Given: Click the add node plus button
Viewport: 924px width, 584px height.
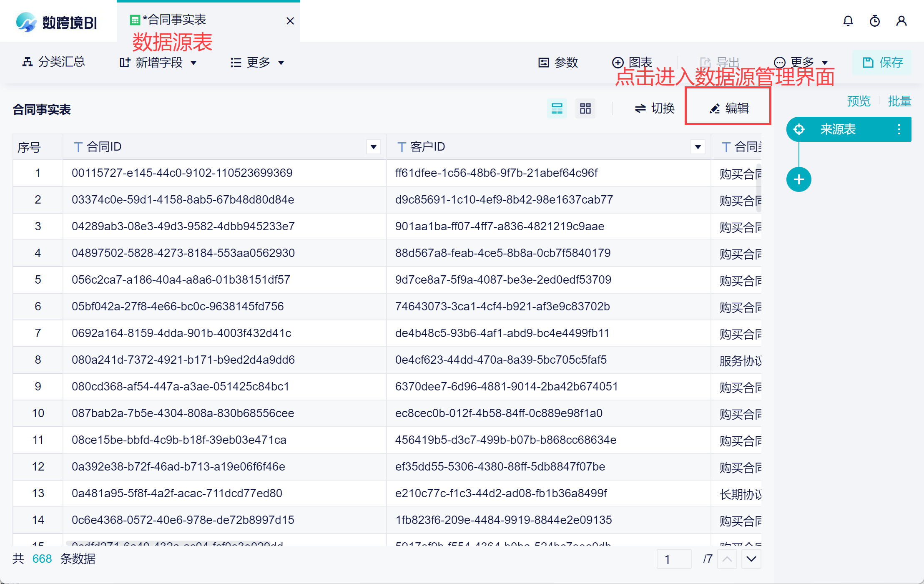Looking at the screenshot, I should 798,180.
